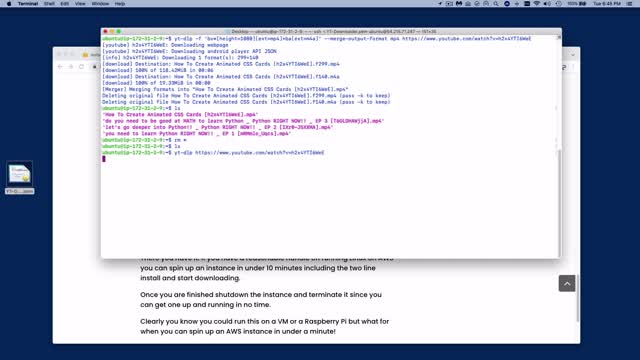Click the Terminal cursor block on empty prompt
Image resolution: width=640 pixels, height=360 pixels.
(104, 159)
